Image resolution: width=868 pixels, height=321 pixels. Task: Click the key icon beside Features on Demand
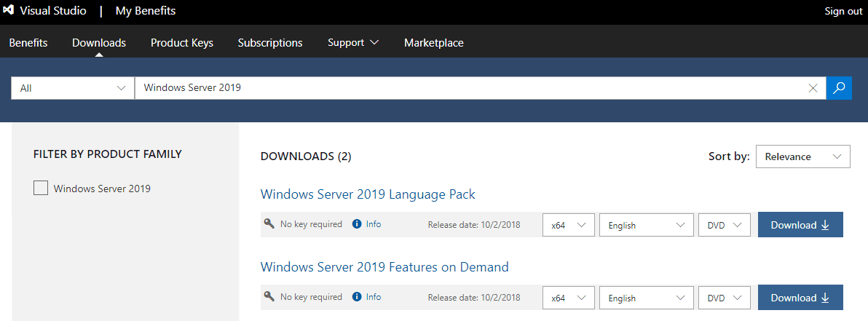(x=269, y=297)
